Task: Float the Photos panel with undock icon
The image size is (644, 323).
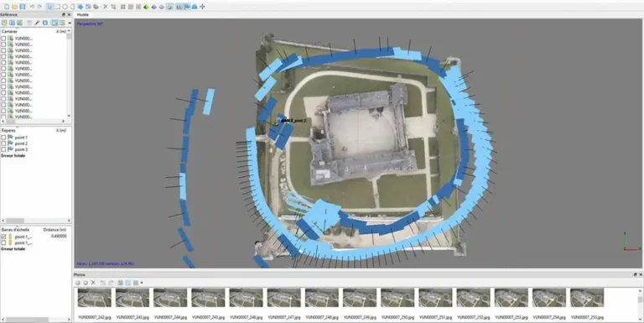Action: pos(636,274)
